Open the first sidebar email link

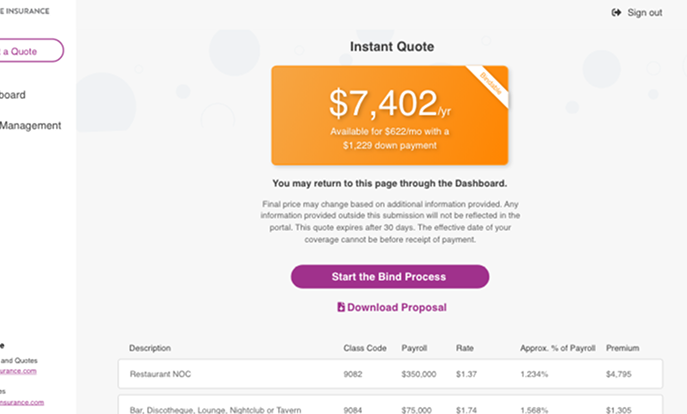18,371
